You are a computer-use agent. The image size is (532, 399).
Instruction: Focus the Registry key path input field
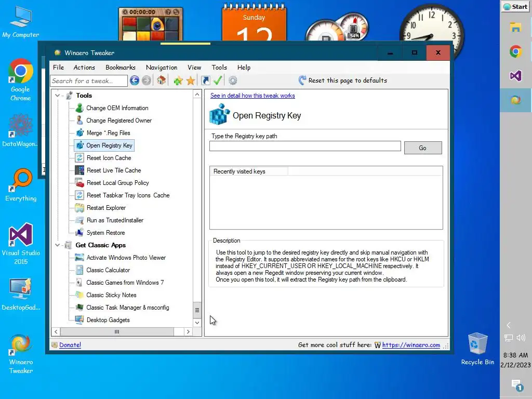[305, 146]
